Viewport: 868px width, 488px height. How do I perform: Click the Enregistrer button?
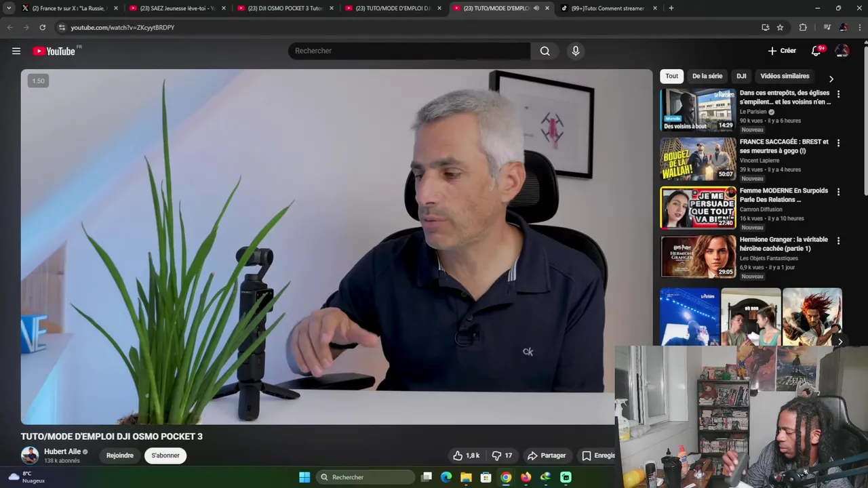coord(597,455)
